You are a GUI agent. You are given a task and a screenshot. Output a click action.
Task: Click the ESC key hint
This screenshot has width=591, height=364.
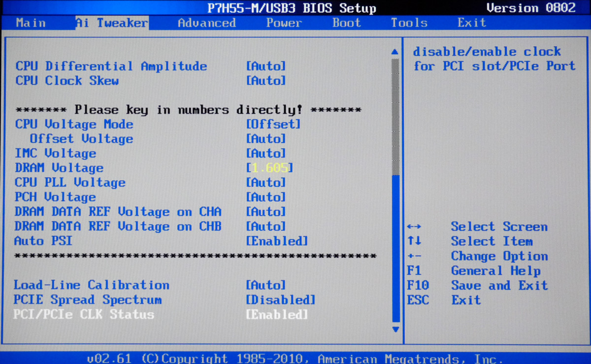click(418, 300)
